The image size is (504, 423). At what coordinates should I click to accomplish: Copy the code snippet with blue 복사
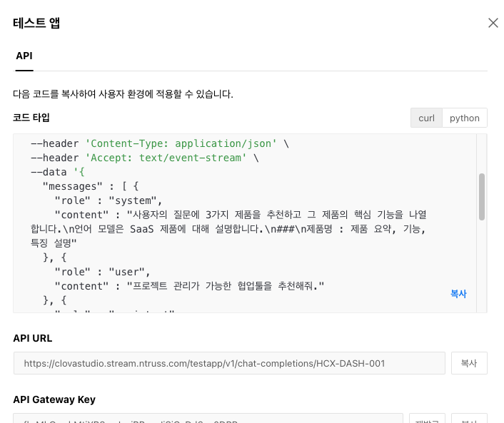pos(458,293)
